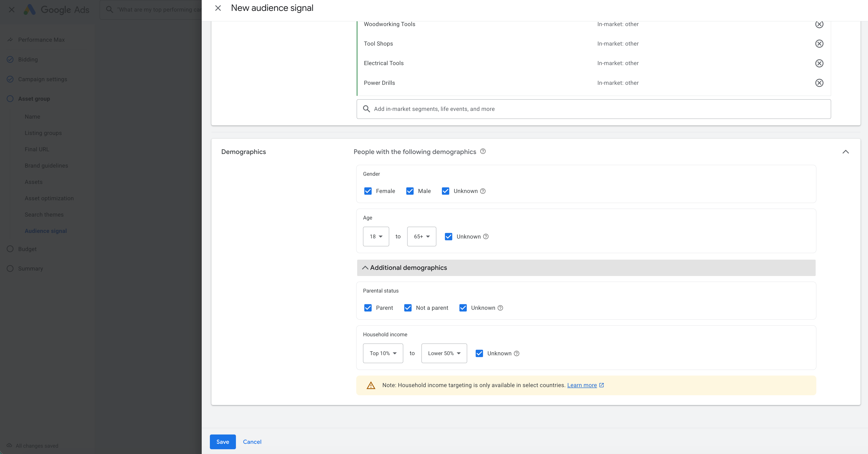Click the Summary step circle

point(10,269)
